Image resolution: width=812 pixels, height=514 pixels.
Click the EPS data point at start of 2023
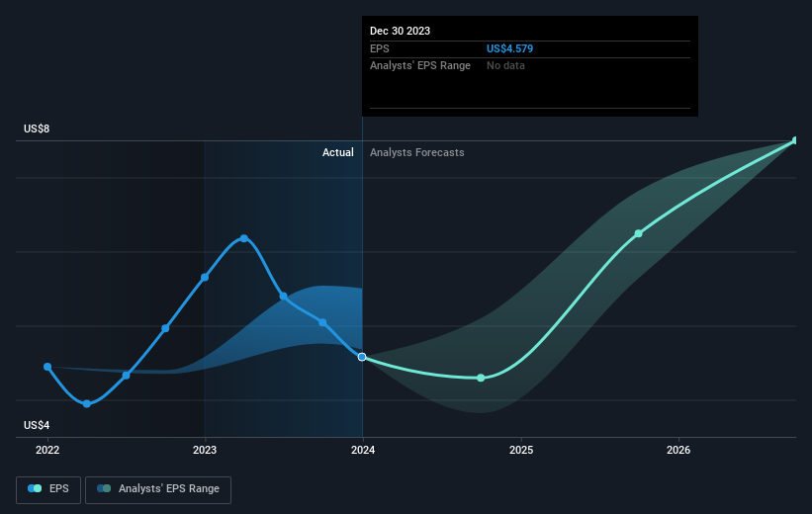205,277
